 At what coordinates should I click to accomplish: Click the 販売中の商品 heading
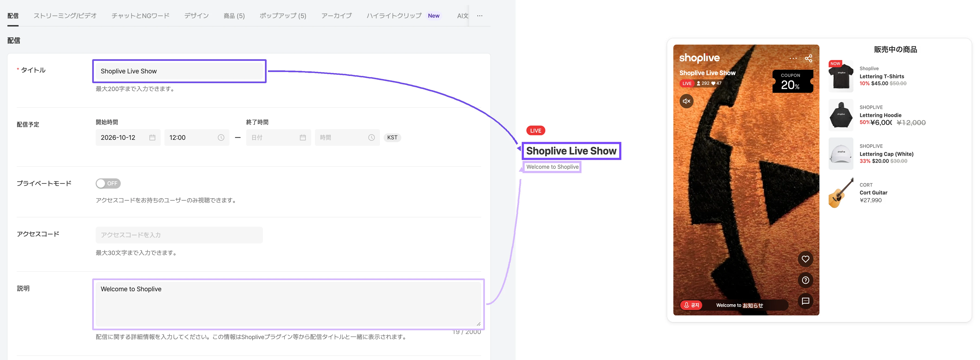click(895, 49)
